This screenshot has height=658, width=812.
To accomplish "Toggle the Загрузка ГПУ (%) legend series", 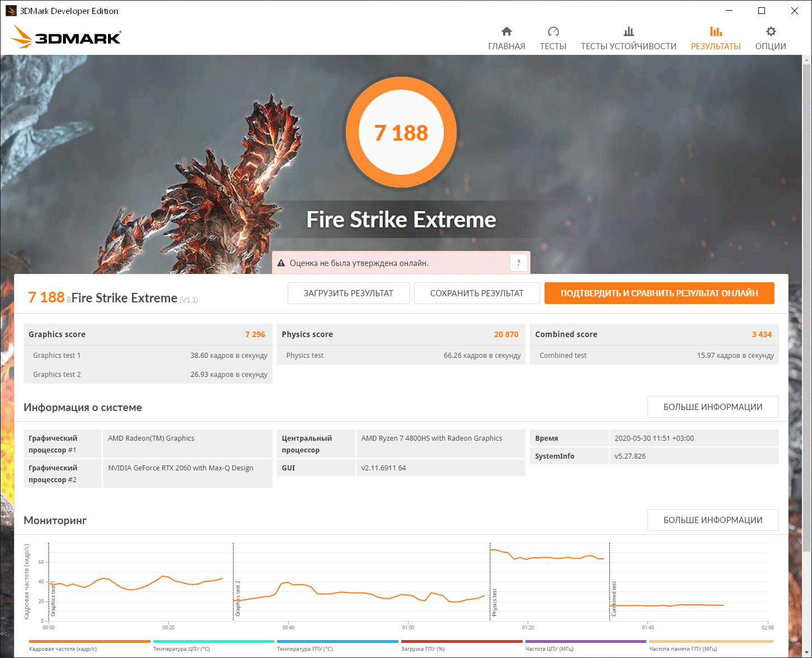I will (x=462, y=646).
